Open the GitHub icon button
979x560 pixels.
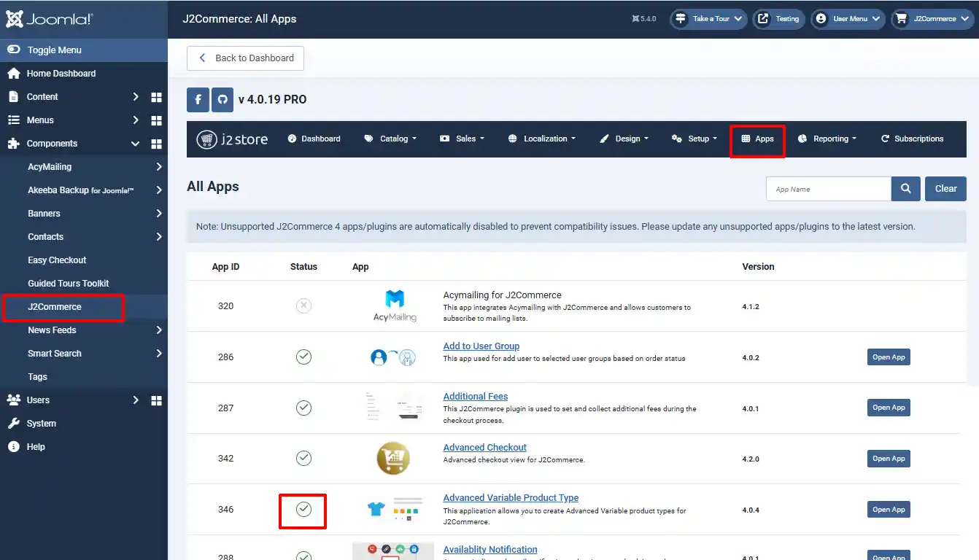[x=222, y=100]
